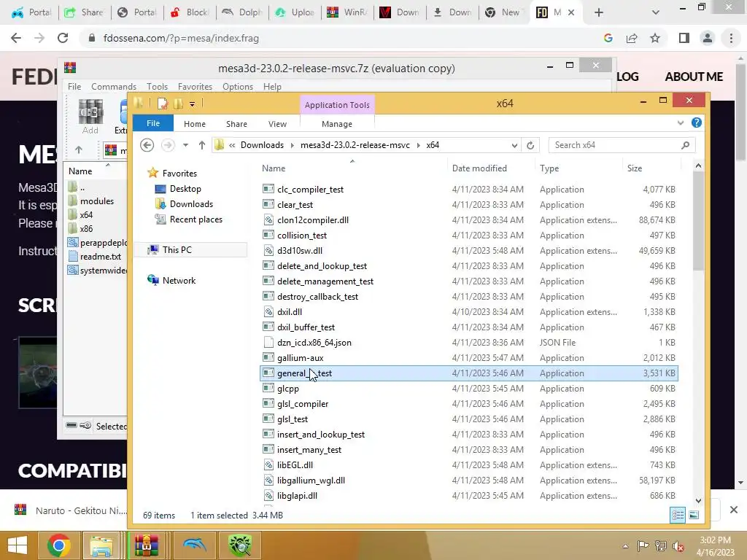Screen dimensions: 747x560
Task: Select readme.txt in WinRAR list
Action: [100, 256]
